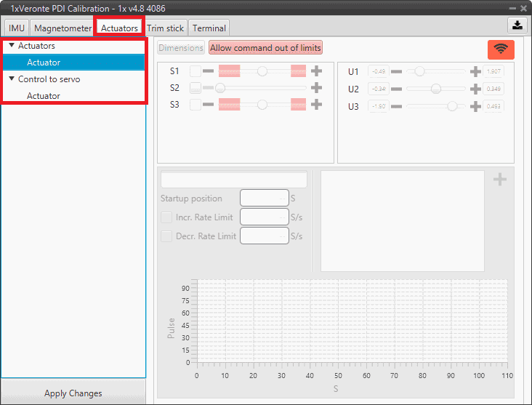Click the orange wifi connection icon
This screenshot has height=405, width=532.
pos(501,49)
